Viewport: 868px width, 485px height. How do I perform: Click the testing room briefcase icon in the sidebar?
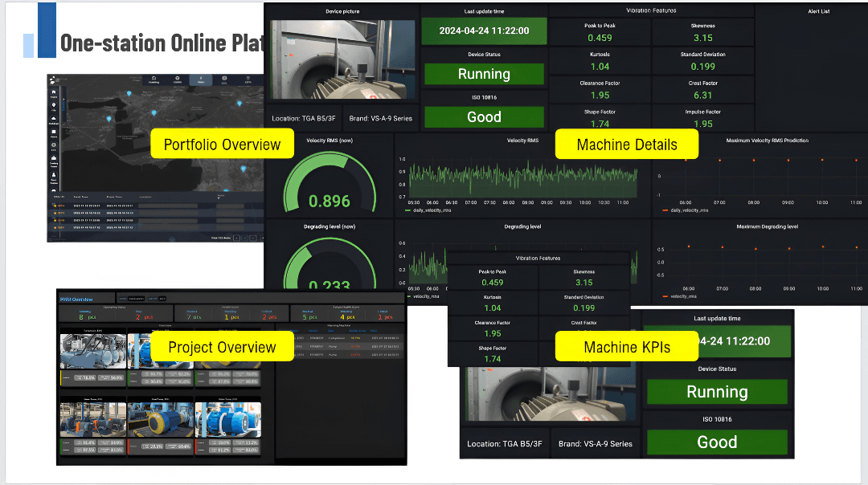[x=52, y=159]
